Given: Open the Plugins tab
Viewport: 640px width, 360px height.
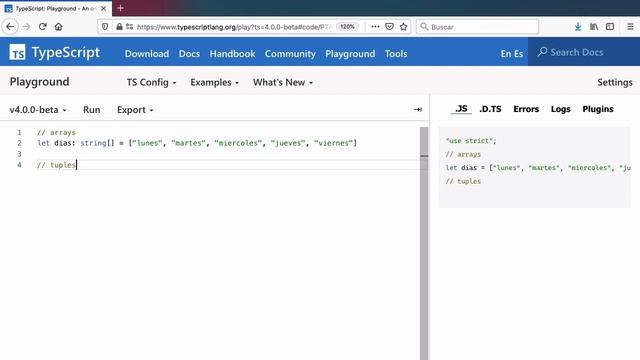Looking at the screenshot, I should [x=598, y=109].
